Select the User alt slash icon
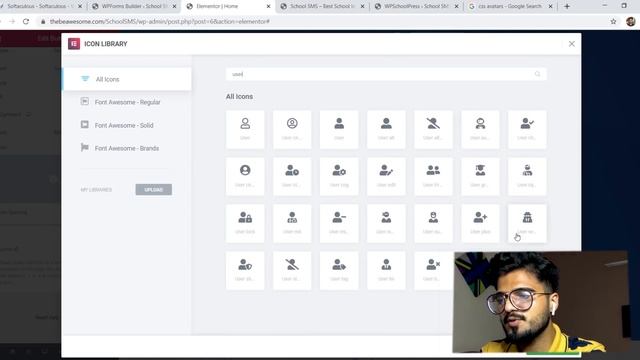640x360 pixels. (x=433, y=129)
